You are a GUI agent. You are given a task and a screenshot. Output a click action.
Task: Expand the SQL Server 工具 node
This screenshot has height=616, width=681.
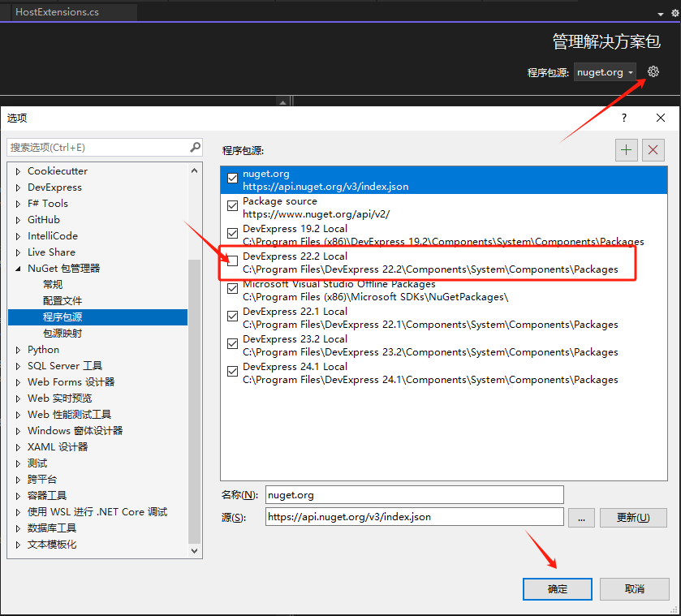18,366
